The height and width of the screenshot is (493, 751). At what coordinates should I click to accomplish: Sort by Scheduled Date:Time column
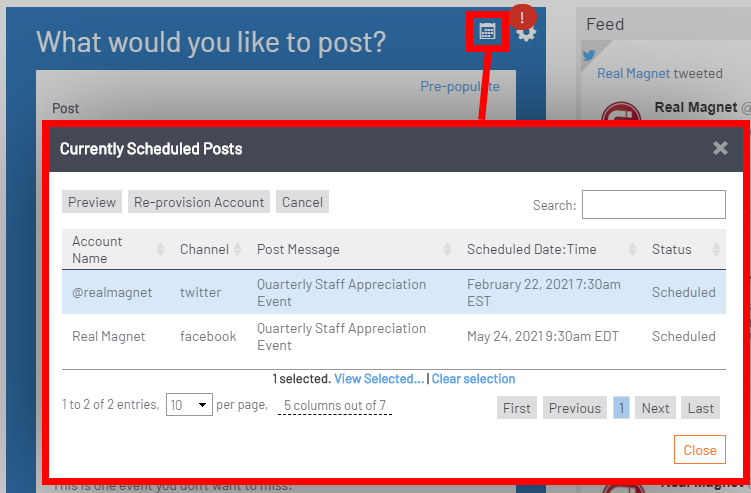pos(632,250)
